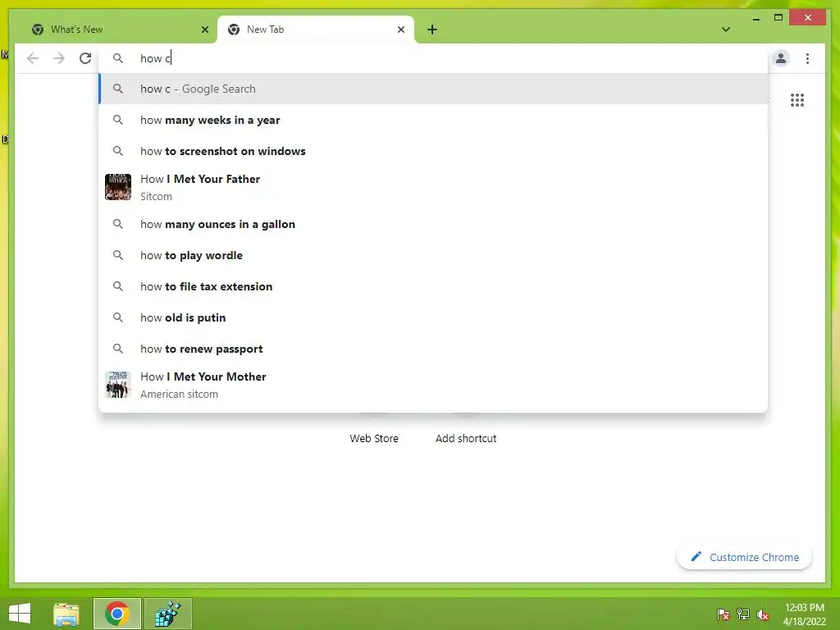Reload the page with the refresh icon

click(x=85, y=58)
